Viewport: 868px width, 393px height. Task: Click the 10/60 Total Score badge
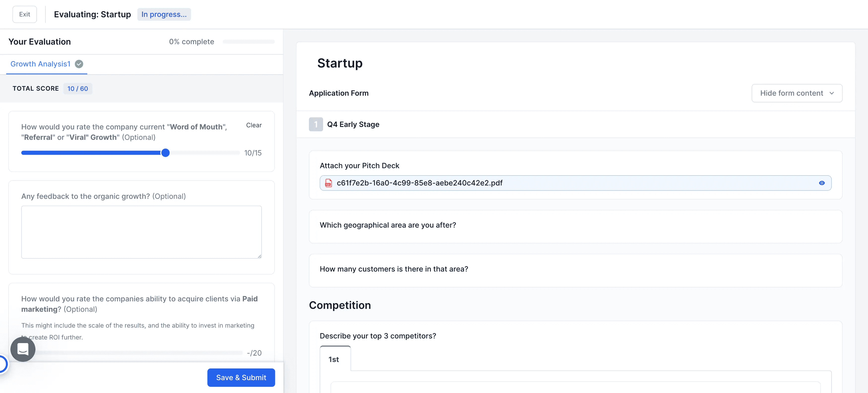point(78,89)
